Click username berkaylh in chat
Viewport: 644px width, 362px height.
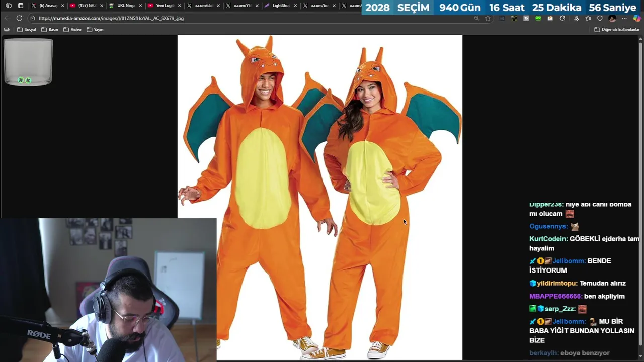544,353
